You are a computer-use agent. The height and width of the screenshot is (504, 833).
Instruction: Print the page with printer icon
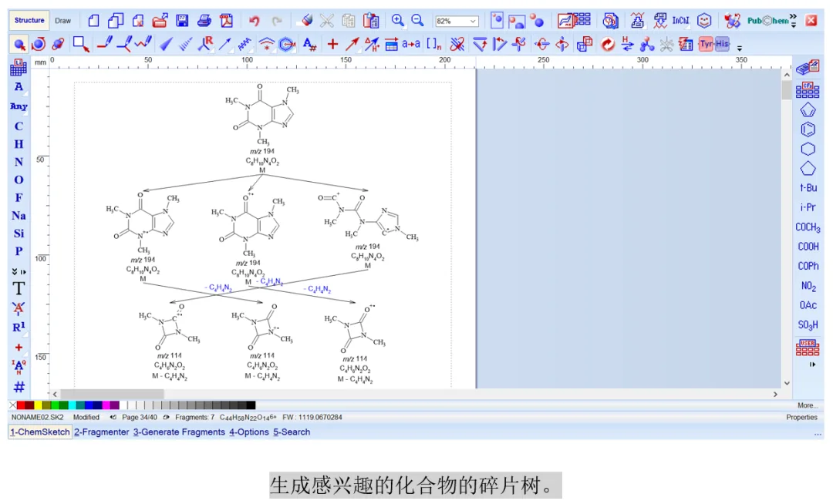[204, 21]
